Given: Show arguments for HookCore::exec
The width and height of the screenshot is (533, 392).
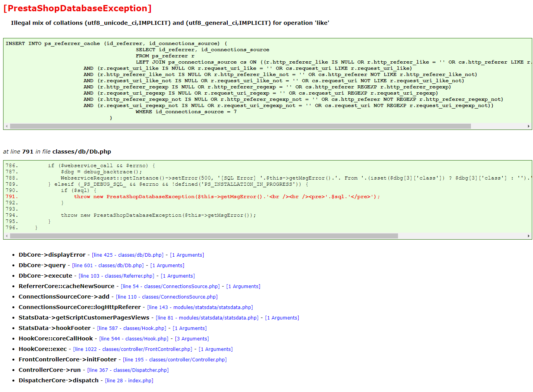Looking at the screenshot, I should (216, 349).
